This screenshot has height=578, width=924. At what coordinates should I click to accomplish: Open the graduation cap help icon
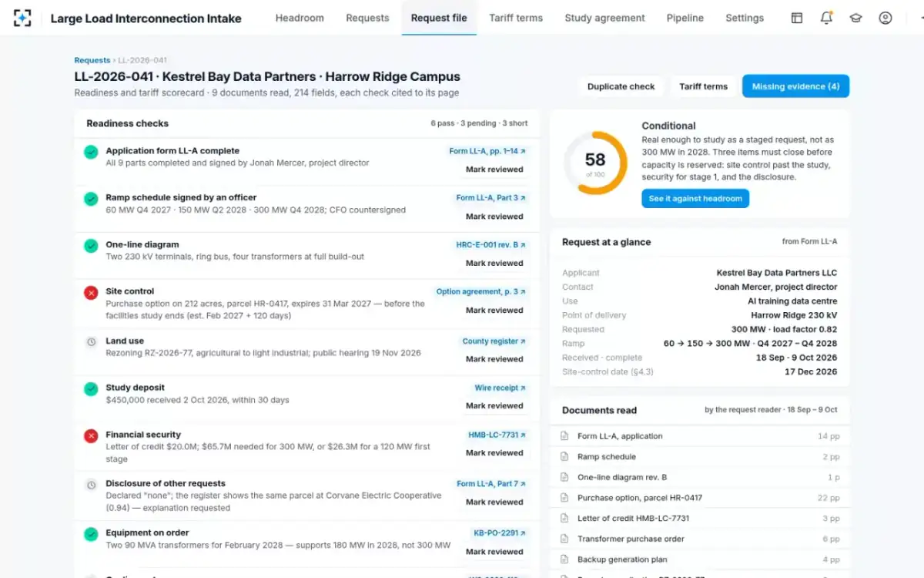(855, 18)
